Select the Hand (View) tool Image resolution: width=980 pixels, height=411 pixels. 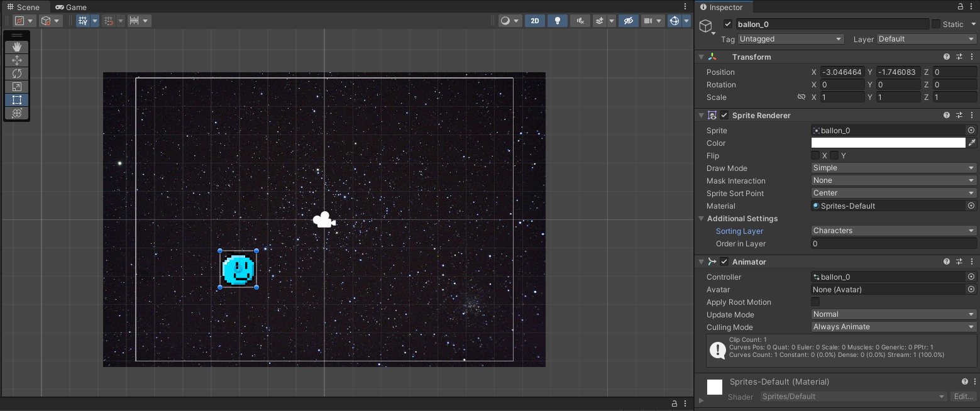point(17,47)
